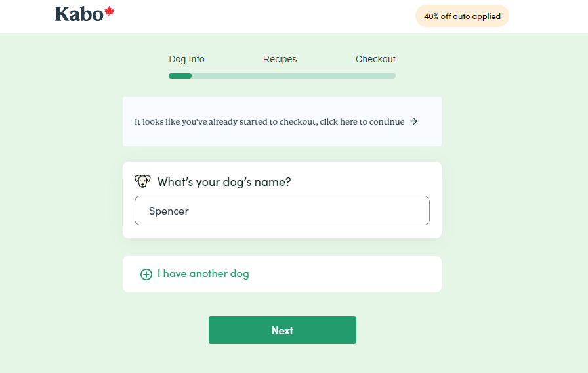The image size is (588, 373).
Task: Jump to the Checkout step
Action: pos(375,59)
